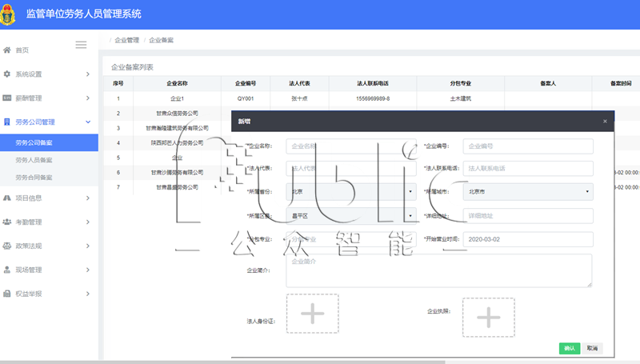Open the 所属省份 dropdown
Viewport: 640px width, 364px height.
point(351,192)
